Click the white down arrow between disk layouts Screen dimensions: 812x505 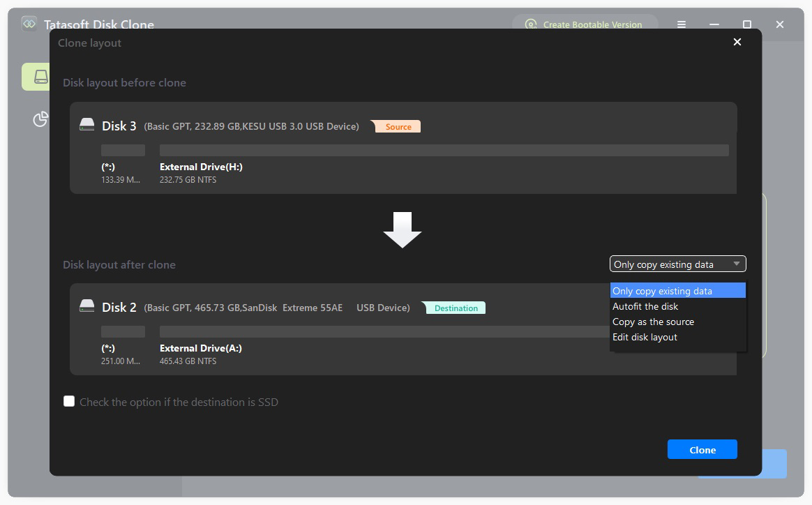tap(403, 229)
